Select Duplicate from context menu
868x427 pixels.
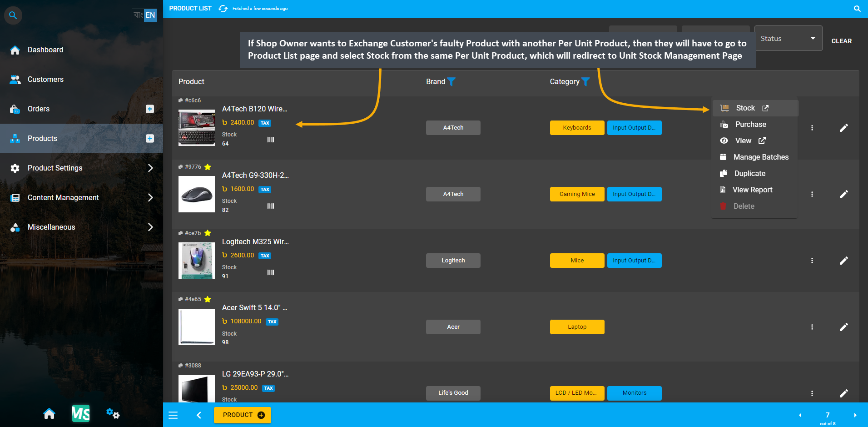click(754, 174)
